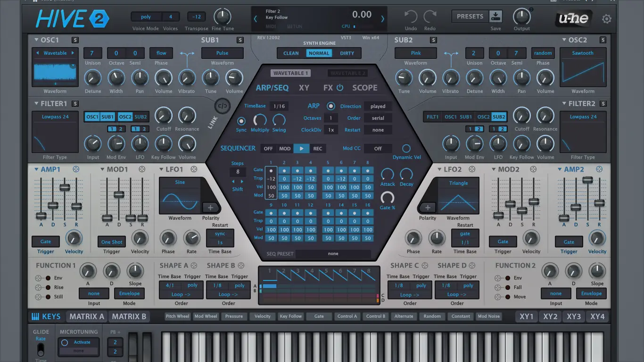Click the Save preset icon
This screenshot has width=644, height=362.
(496, 16)
